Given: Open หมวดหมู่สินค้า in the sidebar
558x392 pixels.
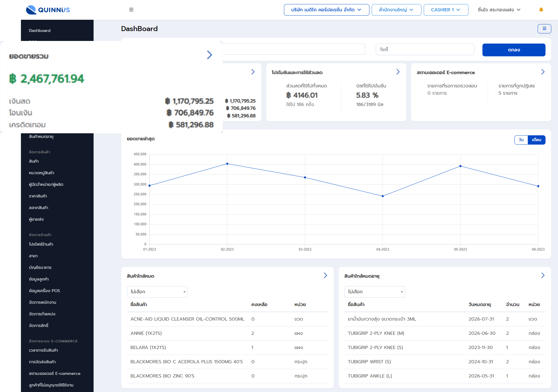Looking at the screenshot, I should click(x=42, y=173).
